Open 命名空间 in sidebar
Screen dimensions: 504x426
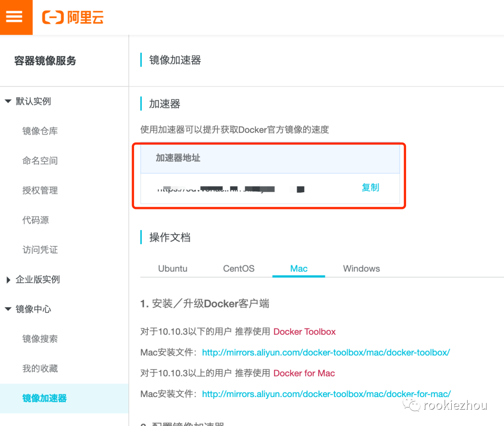(40, 161)
